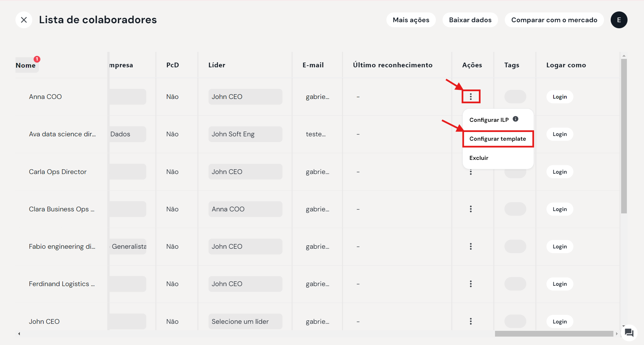Select Configurar template menu entry
644x345 pixels.
(498, 139)
